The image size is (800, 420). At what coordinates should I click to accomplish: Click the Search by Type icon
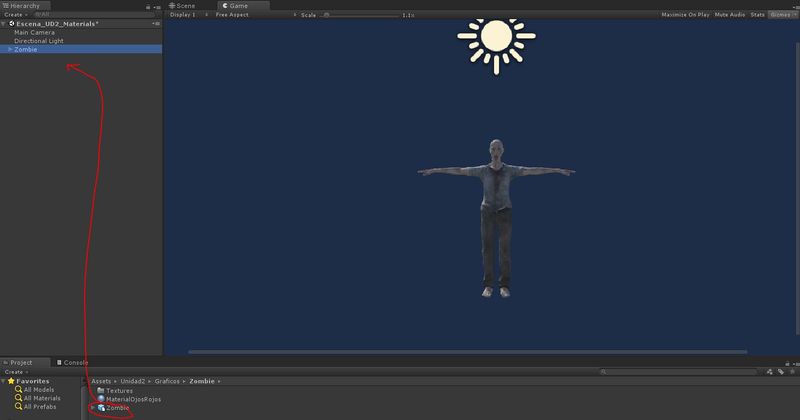pos(769,372)
